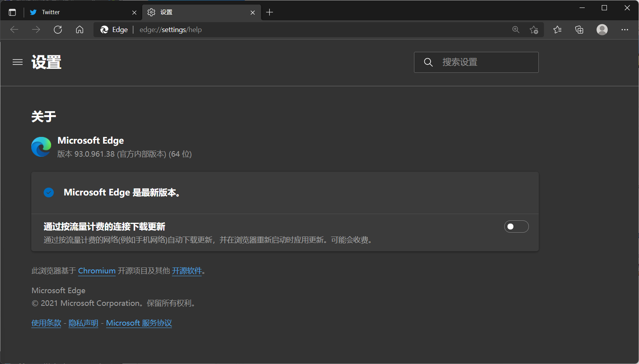
Task: Open the Chromium link
Action: point(97,271)
